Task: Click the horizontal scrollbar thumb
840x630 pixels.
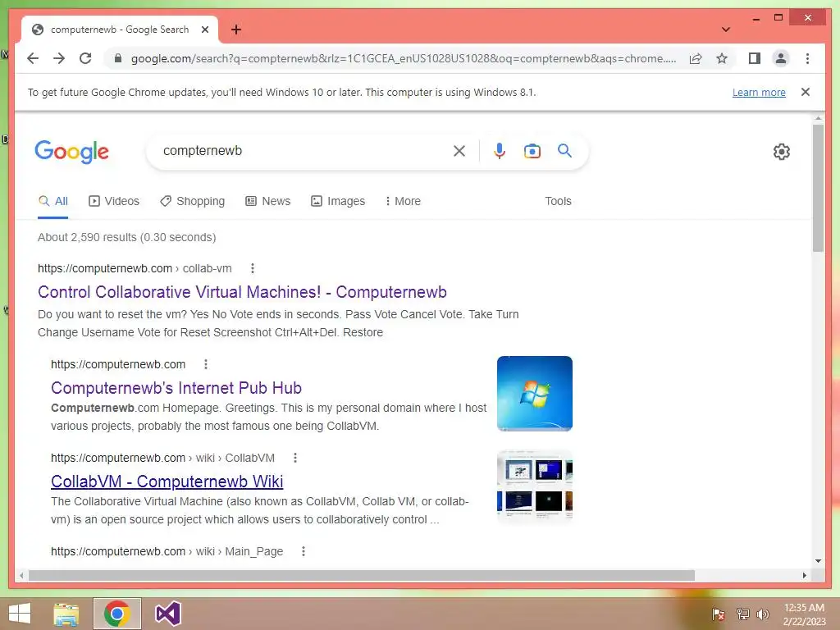Action: [362, 575]
